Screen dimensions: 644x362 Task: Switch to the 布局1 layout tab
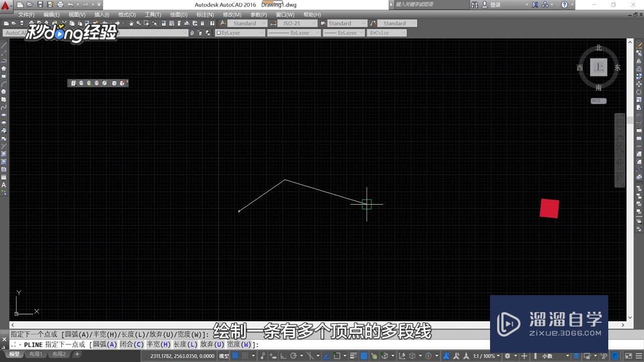click(x=36, y=354)
